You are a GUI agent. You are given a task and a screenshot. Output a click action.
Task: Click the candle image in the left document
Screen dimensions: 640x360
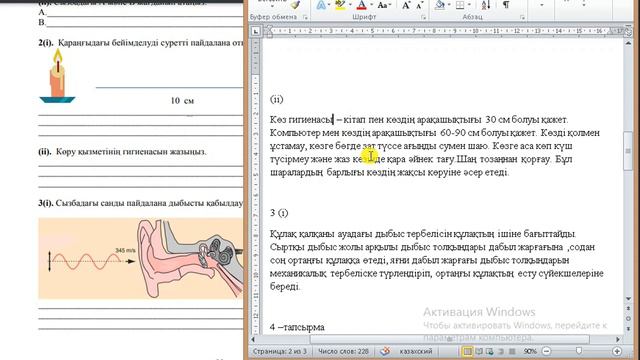pos(57,76)
